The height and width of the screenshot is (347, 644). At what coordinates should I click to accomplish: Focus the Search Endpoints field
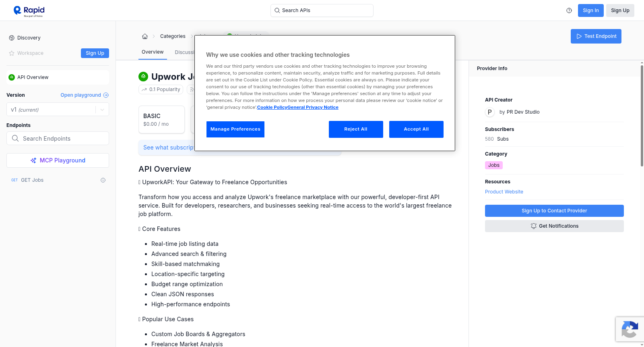click(x=58, y=138)
